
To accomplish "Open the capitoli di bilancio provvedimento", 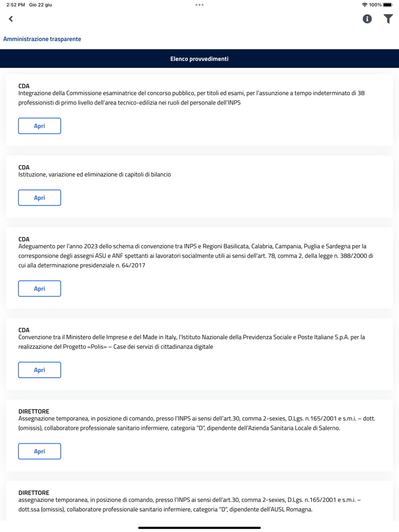I will coord(39,197).
